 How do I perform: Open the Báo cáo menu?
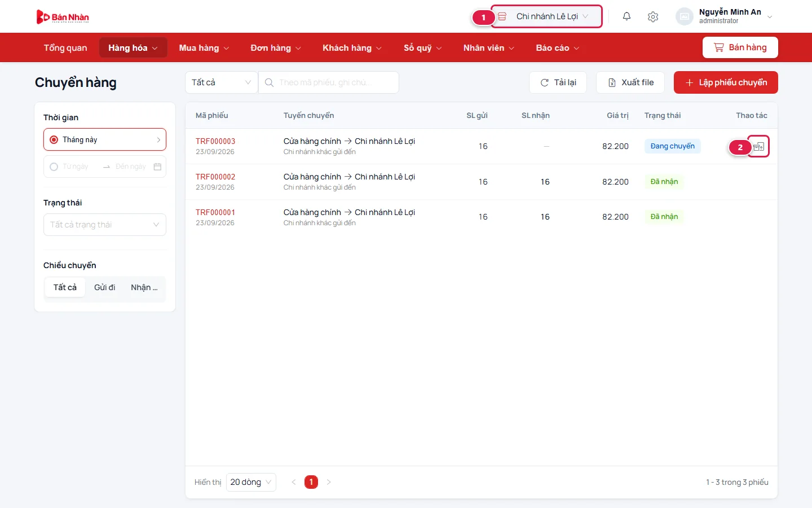[558, 48]
